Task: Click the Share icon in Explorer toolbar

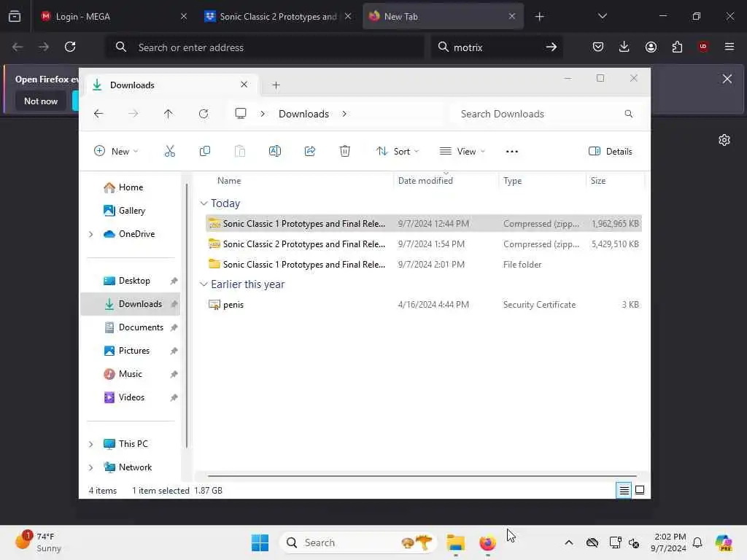Action: 309,152
